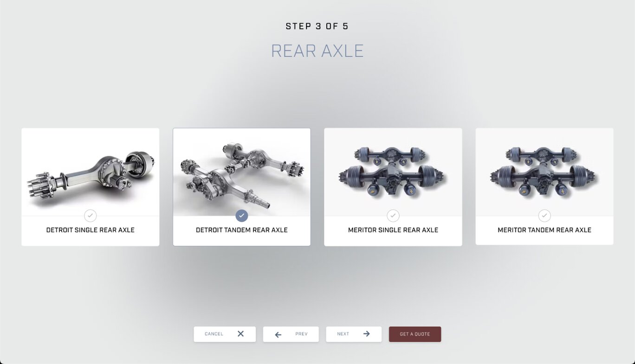Select the Meritor single axle image
The width and height of the screenshot is (635, 364).
[393, 172]
